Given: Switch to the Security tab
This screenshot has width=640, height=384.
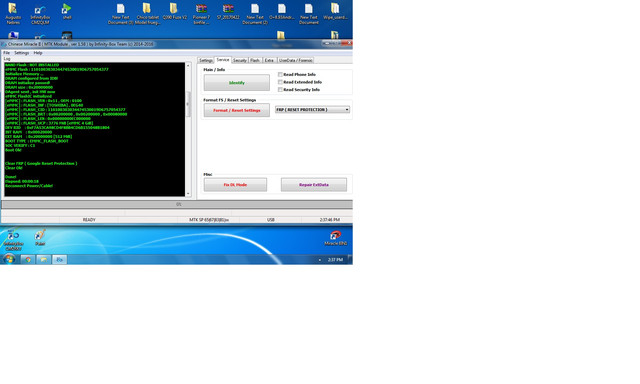Looking at the screenshot, I should tap(240, 60).
